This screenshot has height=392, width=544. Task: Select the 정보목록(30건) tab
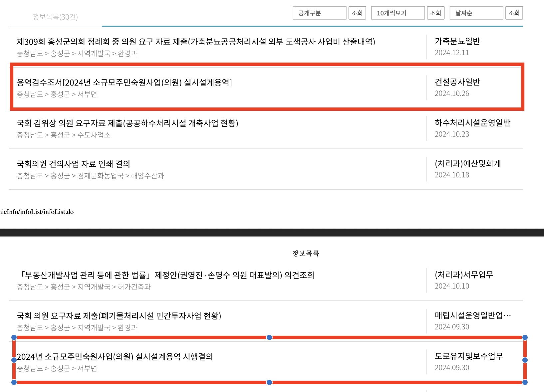click(x=55, y=17)
